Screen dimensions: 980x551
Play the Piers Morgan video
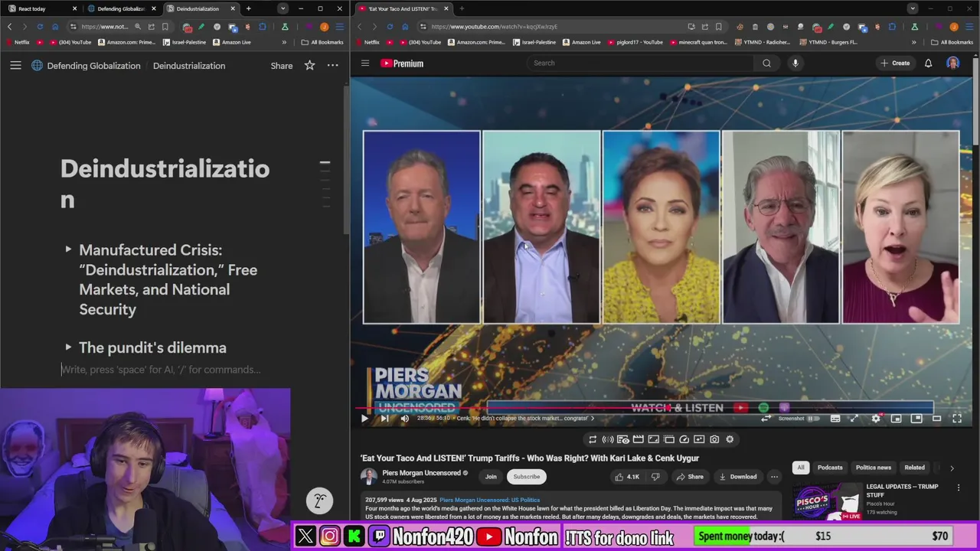tap(364, 418)
